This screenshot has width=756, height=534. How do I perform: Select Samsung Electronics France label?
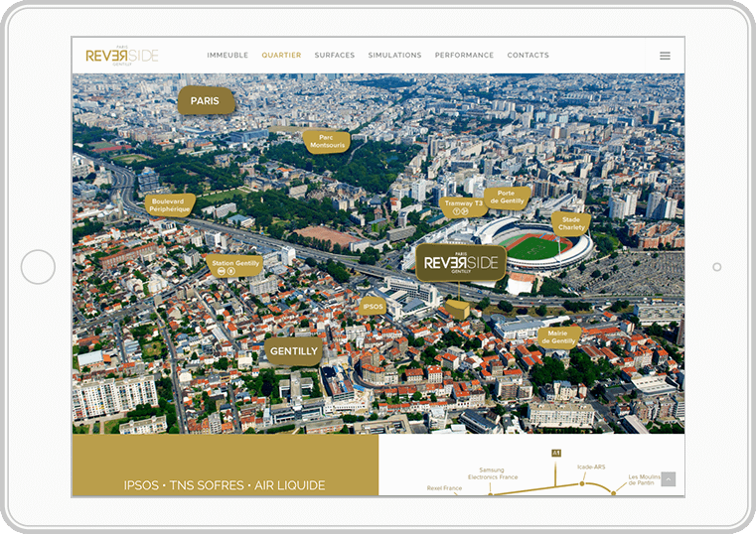493,473
